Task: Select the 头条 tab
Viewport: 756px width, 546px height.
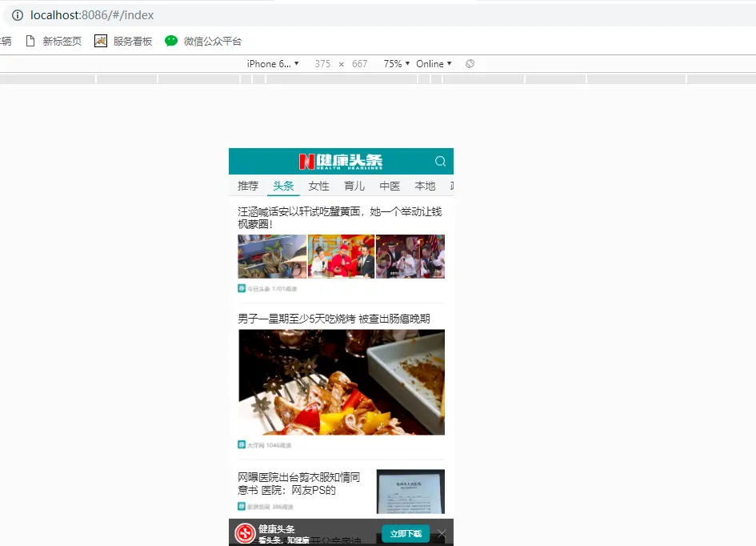Action: pos(283,187)
